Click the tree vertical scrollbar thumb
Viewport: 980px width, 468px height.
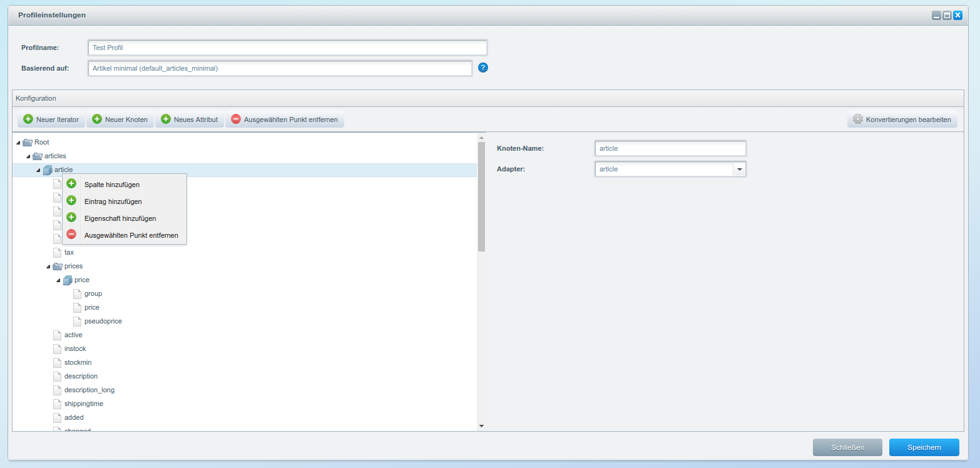point(481,196)
